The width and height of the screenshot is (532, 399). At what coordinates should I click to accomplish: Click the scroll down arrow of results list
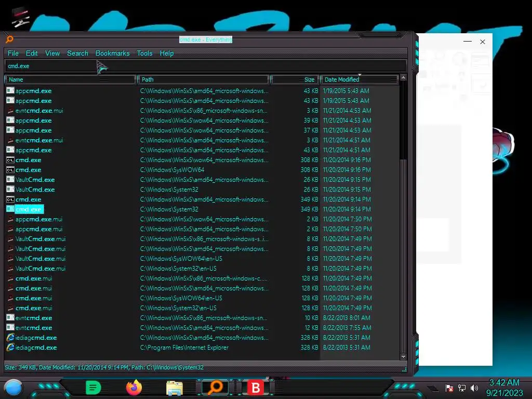pos(403,356)
